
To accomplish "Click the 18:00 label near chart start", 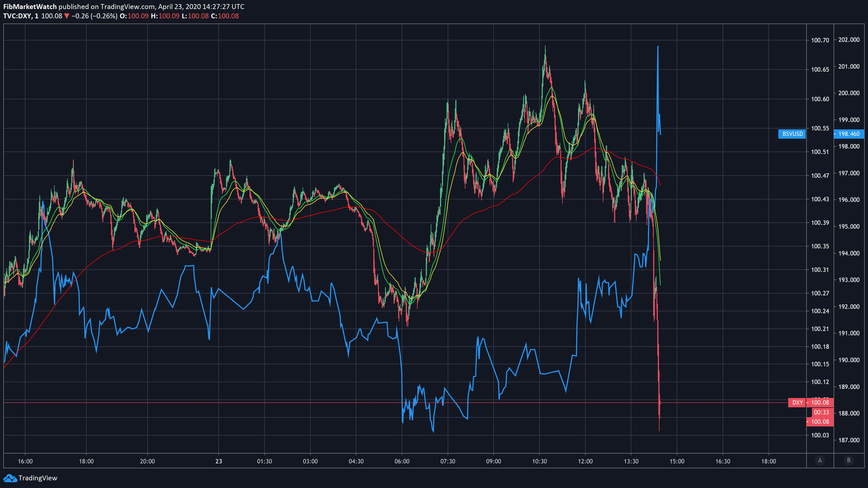I will tap(86, 461).
